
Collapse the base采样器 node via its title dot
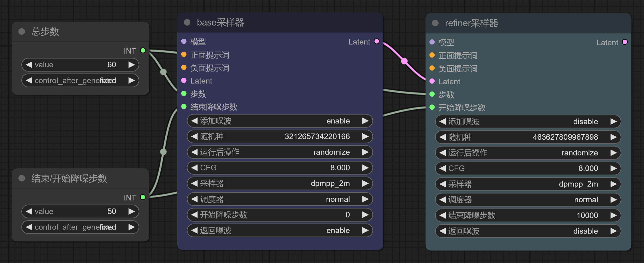[187, 23]
